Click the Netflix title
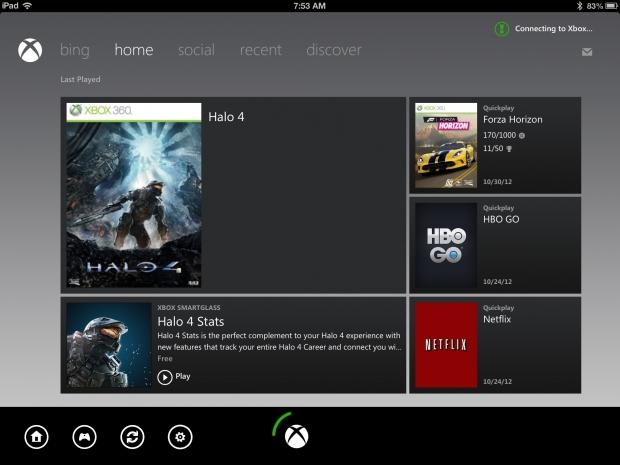The image size is (620, 465). click(497, 319)
